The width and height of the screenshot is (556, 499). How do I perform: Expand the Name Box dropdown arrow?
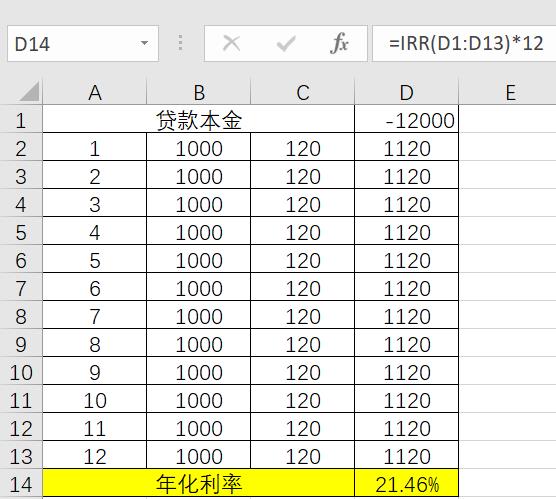click(x=144, y=43)
